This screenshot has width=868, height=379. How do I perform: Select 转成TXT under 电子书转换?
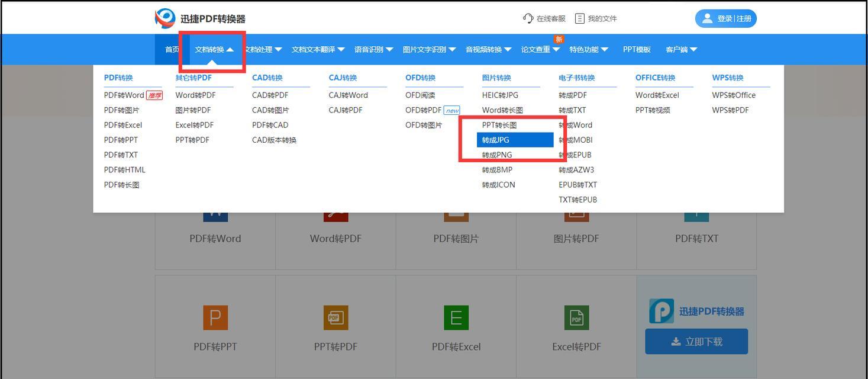[573, 110]
